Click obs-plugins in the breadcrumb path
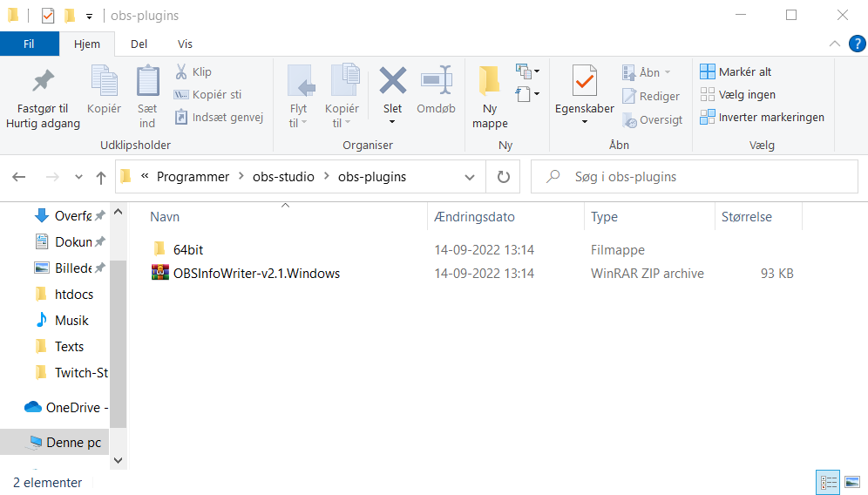This screenshot has height=495, width=868. (x=372, y=177)
